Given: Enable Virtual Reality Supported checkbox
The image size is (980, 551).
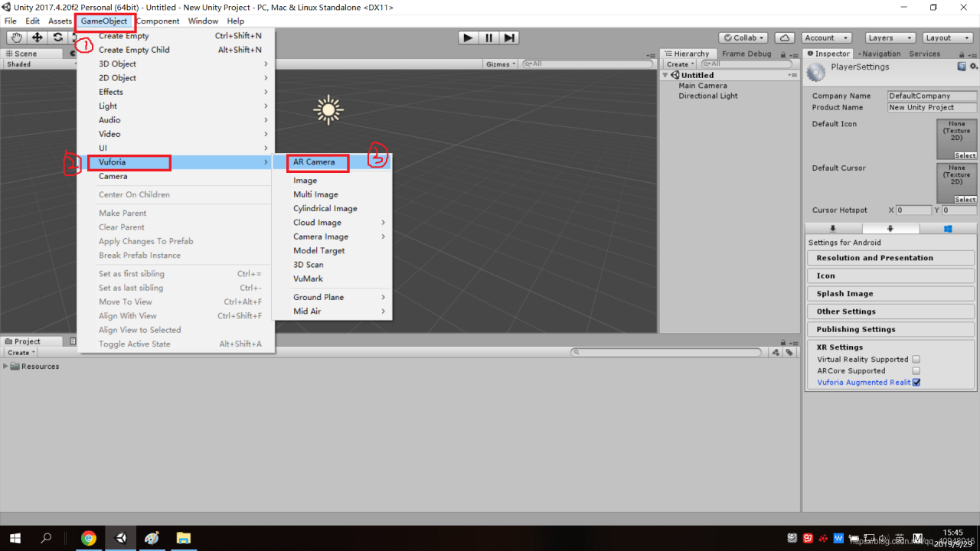Looking at the screenshot, I should (x=916, y=359).
